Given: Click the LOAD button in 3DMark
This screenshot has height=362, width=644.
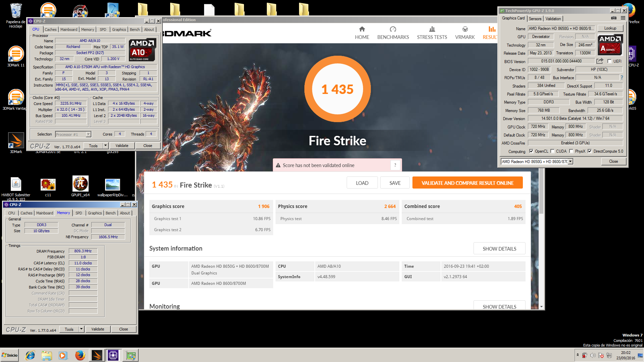Looking at the screenshot, I should coord(362,183).
